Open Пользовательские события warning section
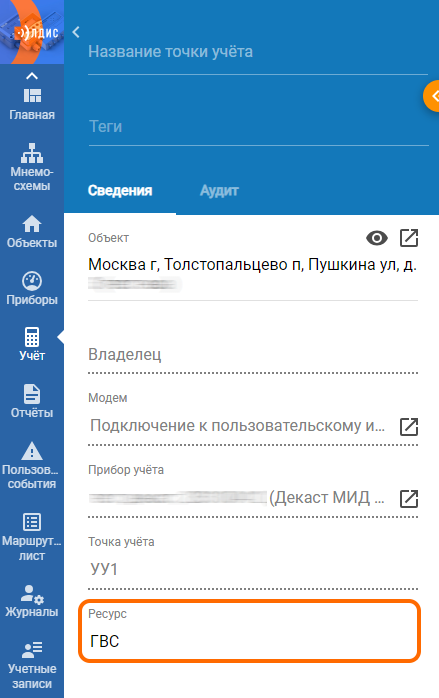Screen dimensions: 439x698 pos(32,466)
